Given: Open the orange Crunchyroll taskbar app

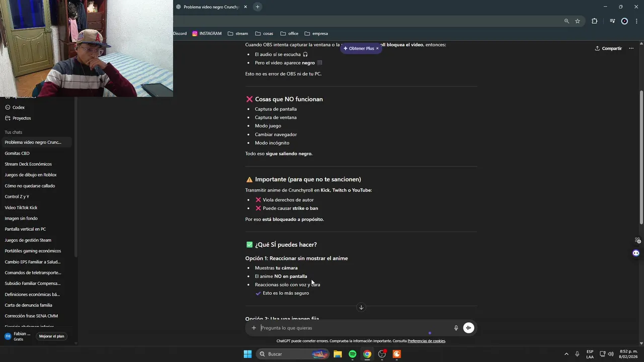Looking at the screenshot, I should [x=397, y=354].
